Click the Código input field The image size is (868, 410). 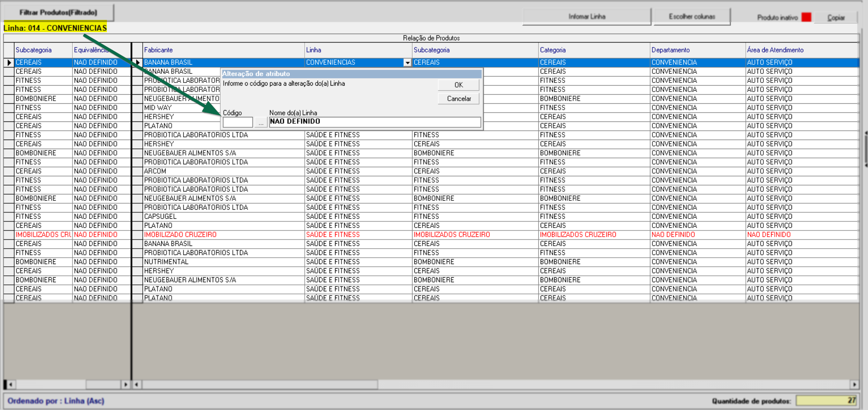pyautogui.click(x=238, y=122)
